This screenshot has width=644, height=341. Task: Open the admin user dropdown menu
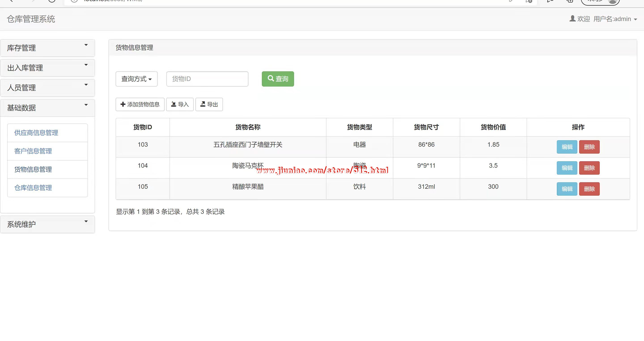point(615,19)
